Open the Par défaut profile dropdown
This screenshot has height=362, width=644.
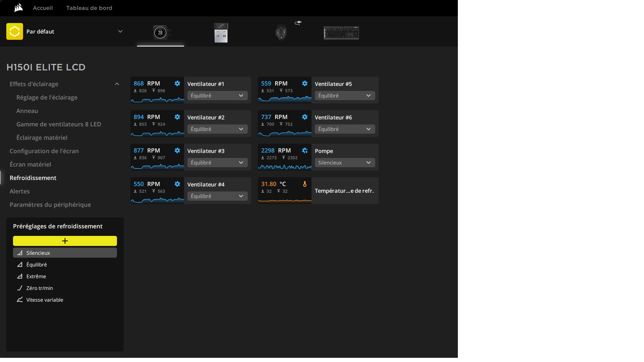tap(120, 31)
